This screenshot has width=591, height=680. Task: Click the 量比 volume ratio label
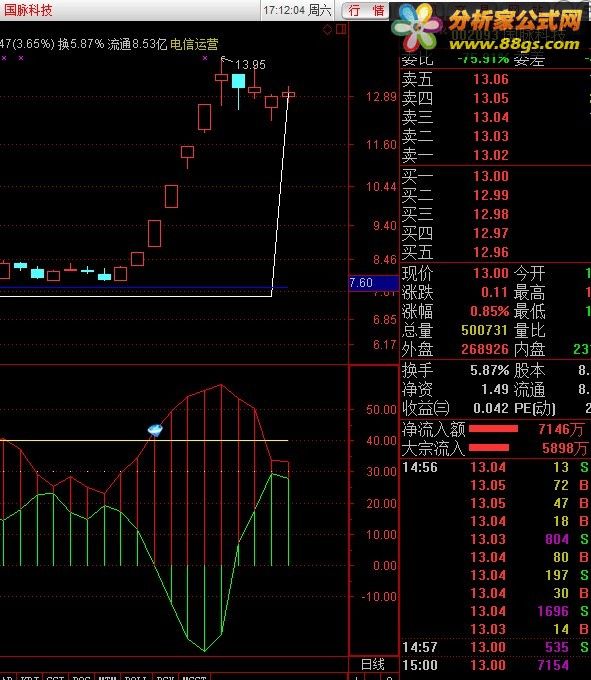point(529,330)
